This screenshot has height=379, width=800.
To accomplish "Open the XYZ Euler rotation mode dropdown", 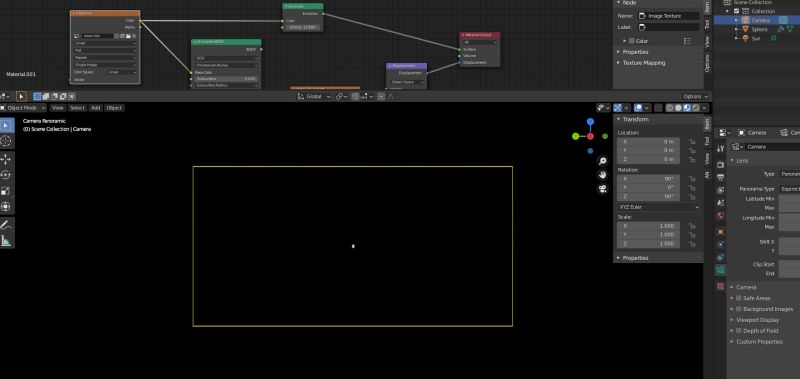I will 659,207.
